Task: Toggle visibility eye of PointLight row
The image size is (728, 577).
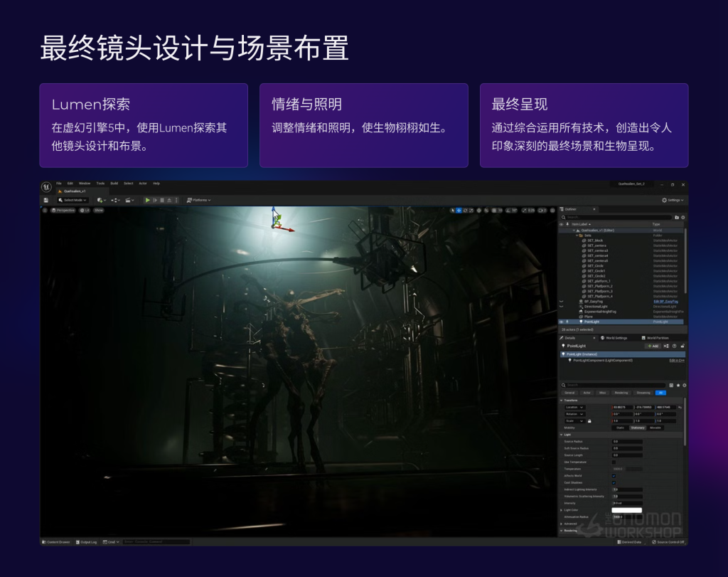Action: coord(562,322)
